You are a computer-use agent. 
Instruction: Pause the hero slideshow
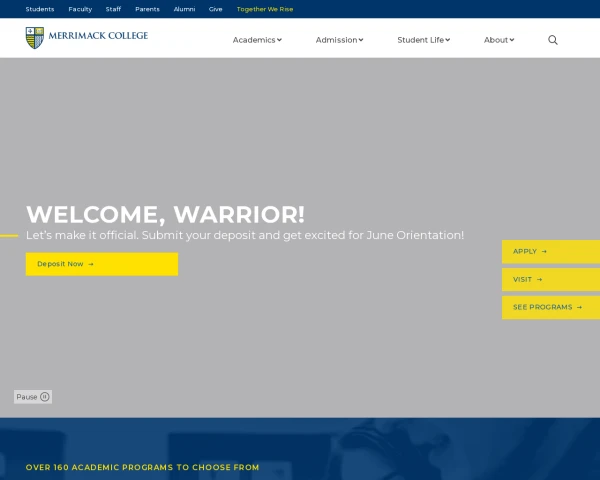tap(33, 397)
